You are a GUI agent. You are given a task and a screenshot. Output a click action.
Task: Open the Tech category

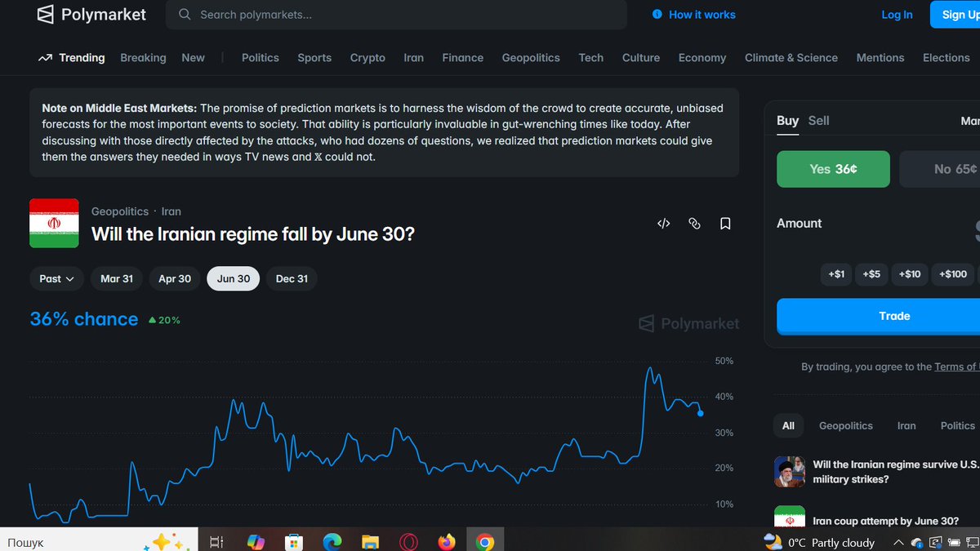[591, 58]
